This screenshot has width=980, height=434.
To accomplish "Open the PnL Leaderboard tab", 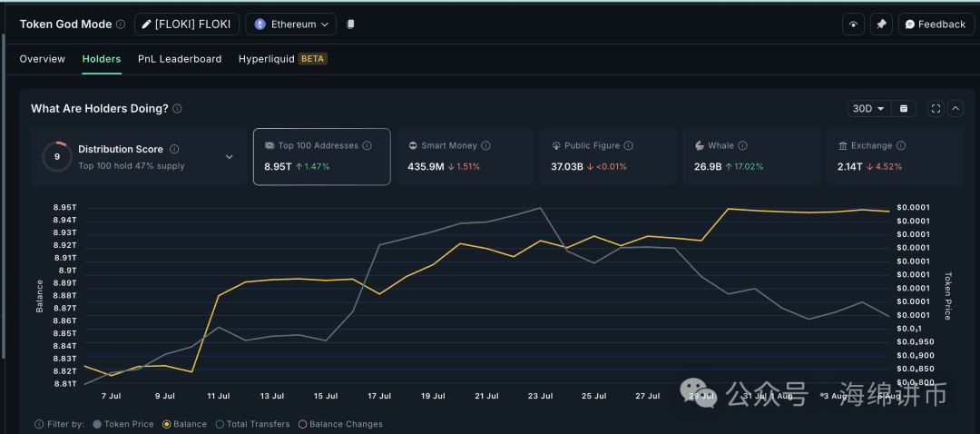I will point(180,59).
